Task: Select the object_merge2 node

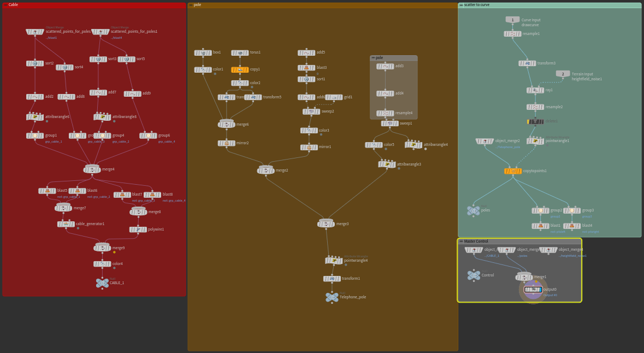Action: (x=485, y=141)
